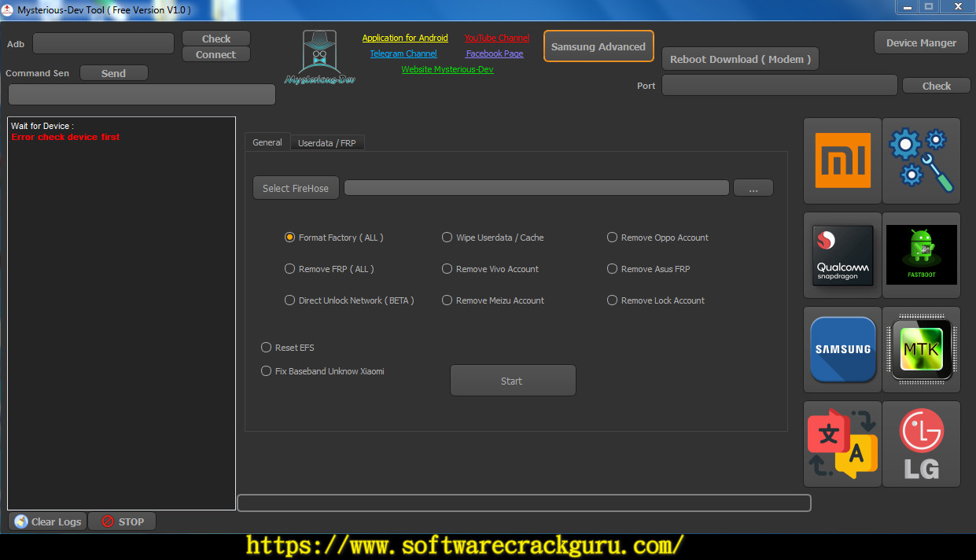
Task: Select the Qualcomm Snapdragon icon
Action: [842, 255]
